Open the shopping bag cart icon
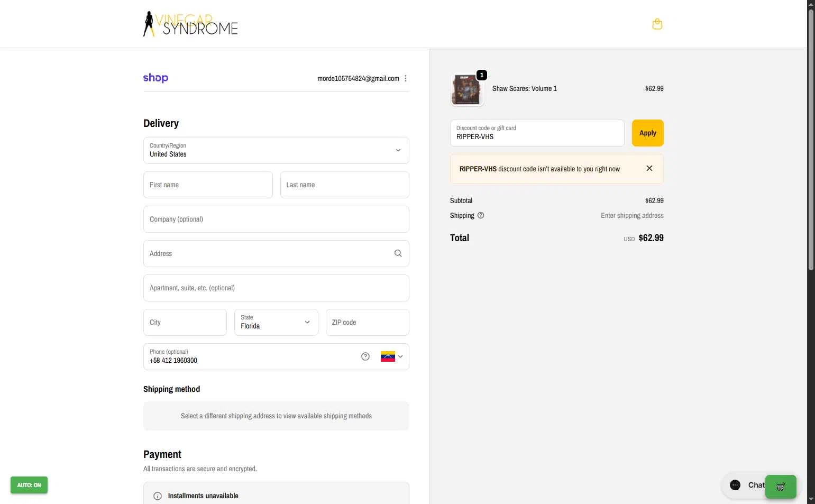This screenshot has width=815, height=504. (x=657, y=24)
